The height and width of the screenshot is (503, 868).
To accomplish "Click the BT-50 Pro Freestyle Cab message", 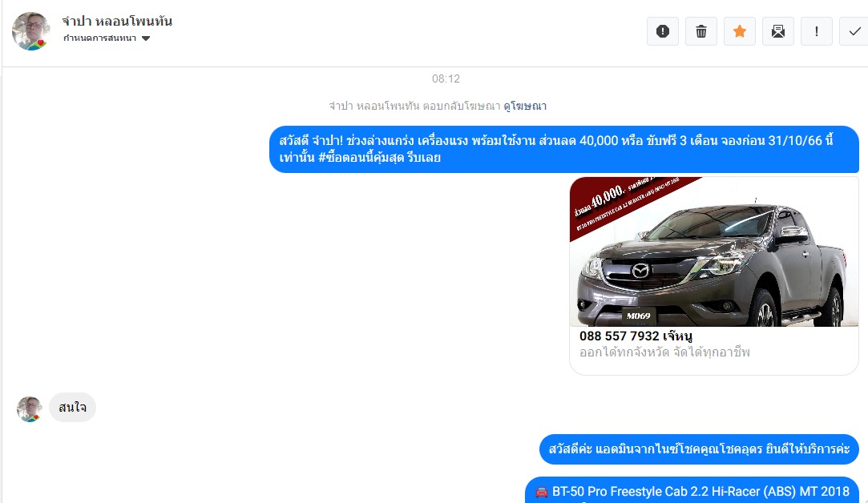I will pos(692,491).
